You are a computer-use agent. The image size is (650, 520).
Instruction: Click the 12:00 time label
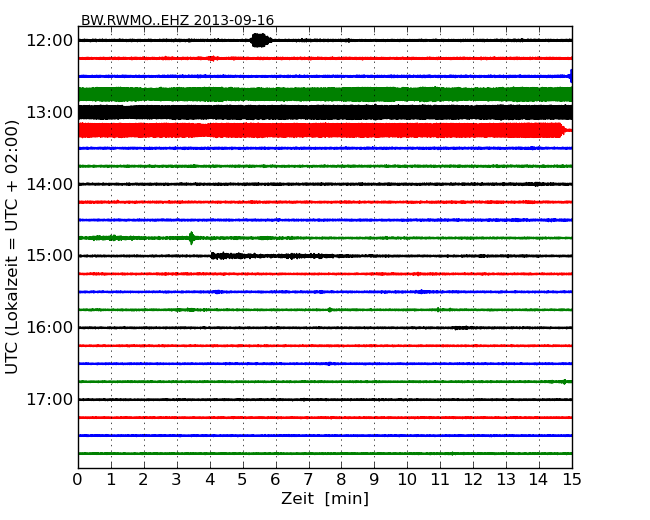point(49,41)
